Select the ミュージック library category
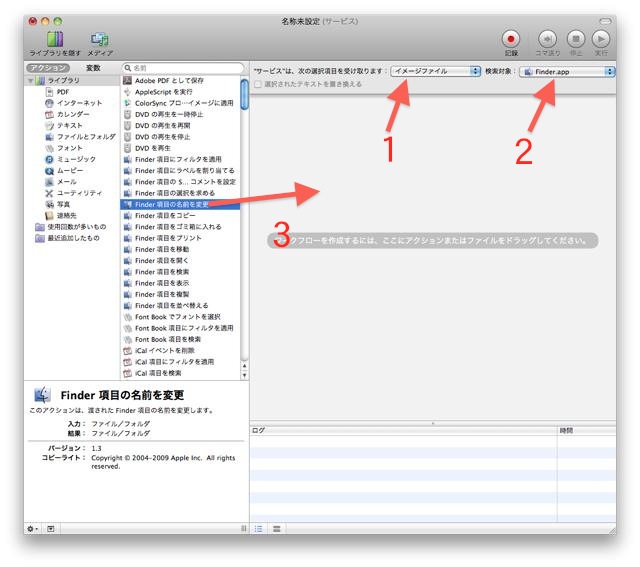The height and width of the screenshot is (567, 640). click(x=76, y=159)
